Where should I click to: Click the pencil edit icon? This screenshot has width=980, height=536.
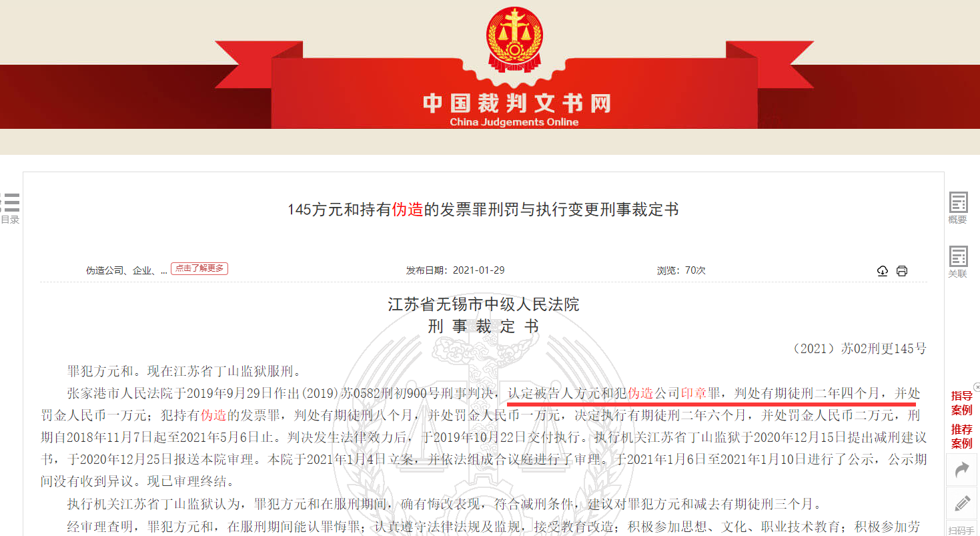[x=961, y=503]
